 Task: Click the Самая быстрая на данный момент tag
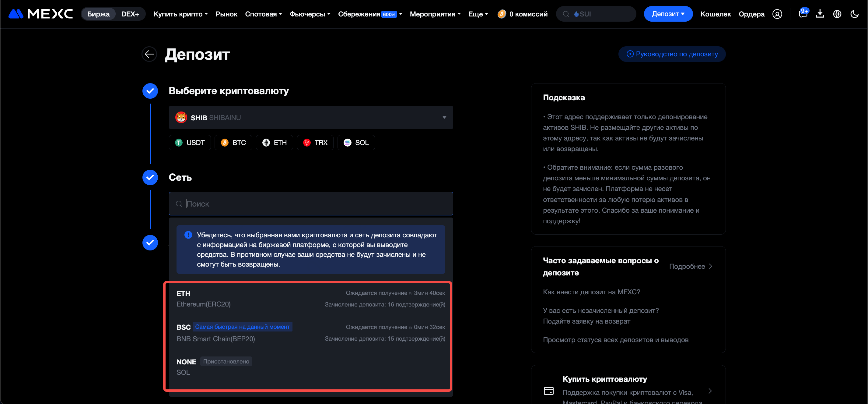point(242,327)
